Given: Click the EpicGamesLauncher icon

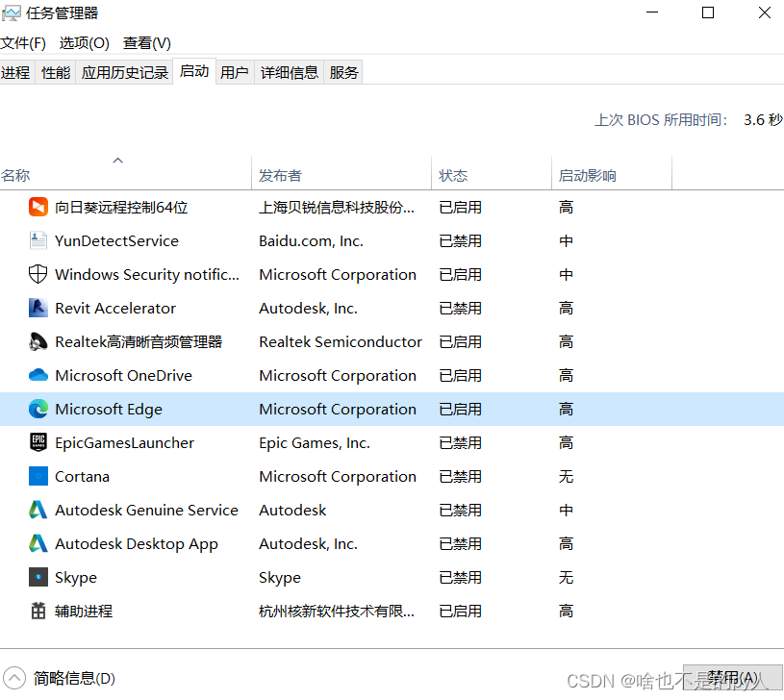Looking at the screenshot, I should (x=38, y=442).
